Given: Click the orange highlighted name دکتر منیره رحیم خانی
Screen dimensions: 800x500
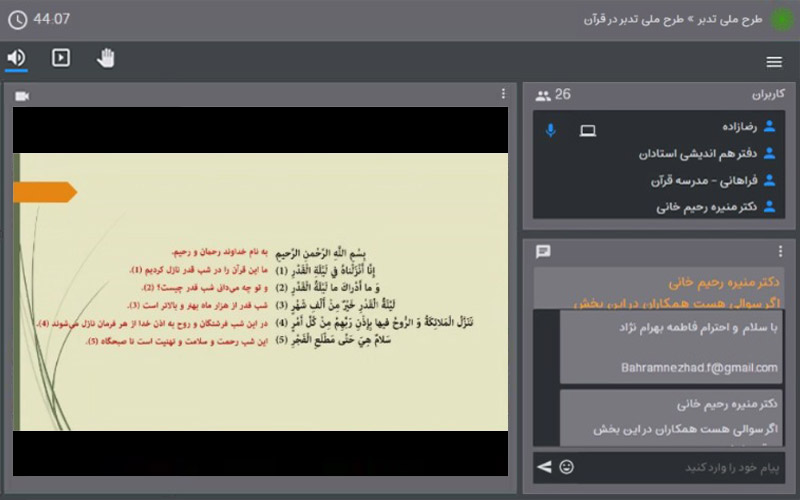Looking at the screenshot, I should coord(723,282).
